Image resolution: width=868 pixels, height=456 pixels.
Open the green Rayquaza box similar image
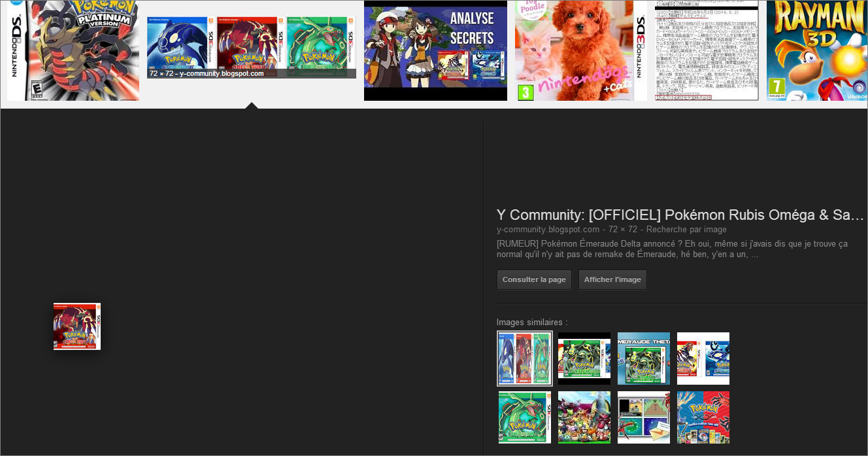tap(525, 417)
